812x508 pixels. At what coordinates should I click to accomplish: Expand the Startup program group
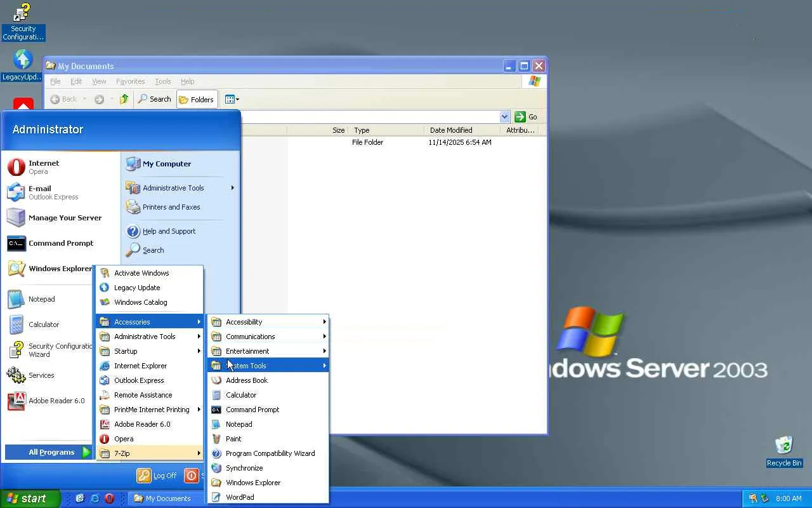click(x=150, y=351)
